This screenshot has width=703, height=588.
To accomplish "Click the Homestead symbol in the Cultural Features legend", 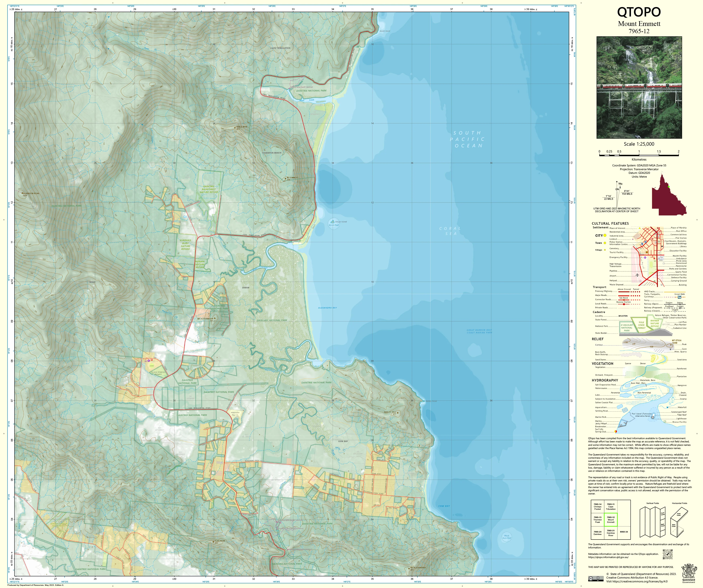I will 664,263.
